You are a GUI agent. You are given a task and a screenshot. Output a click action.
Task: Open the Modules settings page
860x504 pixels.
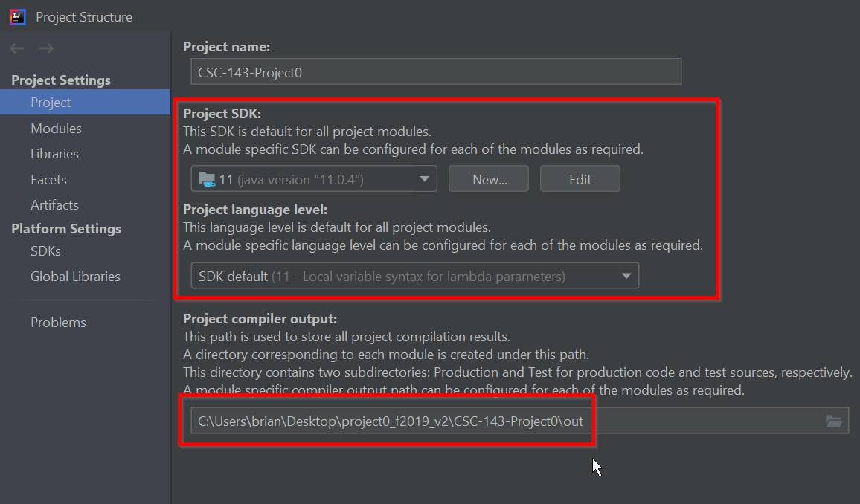[x=56, y=129]
